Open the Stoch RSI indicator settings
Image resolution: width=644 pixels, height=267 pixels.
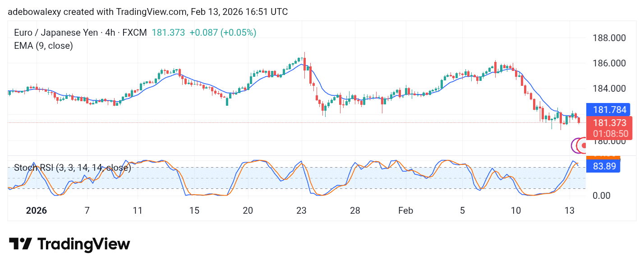click(x=73, y=168)
